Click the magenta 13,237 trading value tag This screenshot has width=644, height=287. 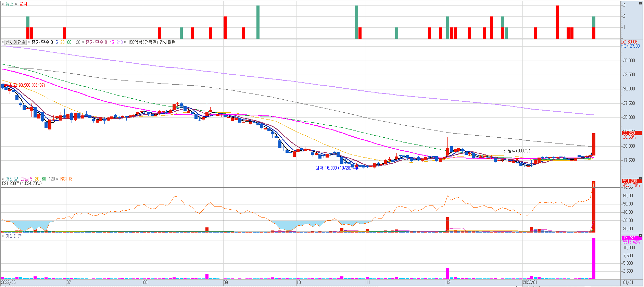click(632, 238)
